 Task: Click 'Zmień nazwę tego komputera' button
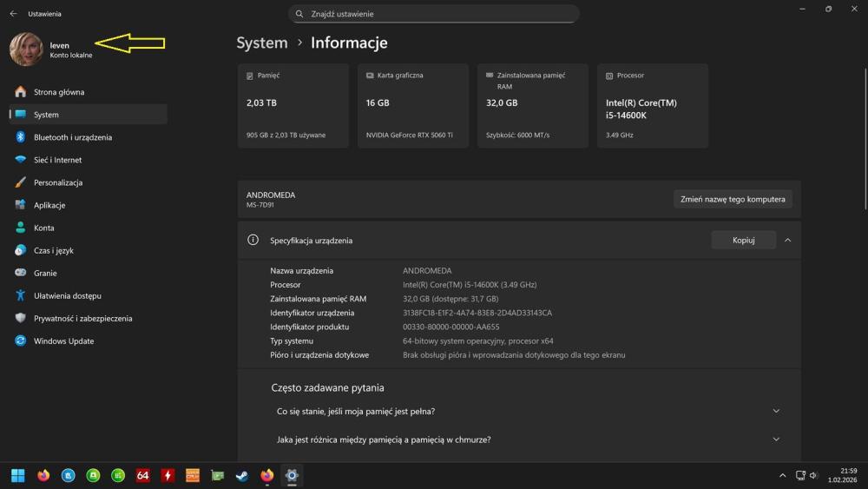coord(733,199)
